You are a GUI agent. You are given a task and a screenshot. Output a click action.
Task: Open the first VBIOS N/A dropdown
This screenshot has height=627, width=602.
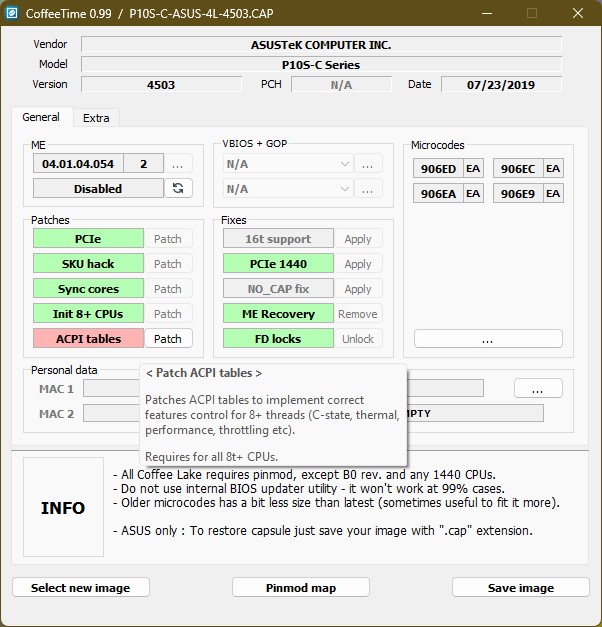[288, 164]
